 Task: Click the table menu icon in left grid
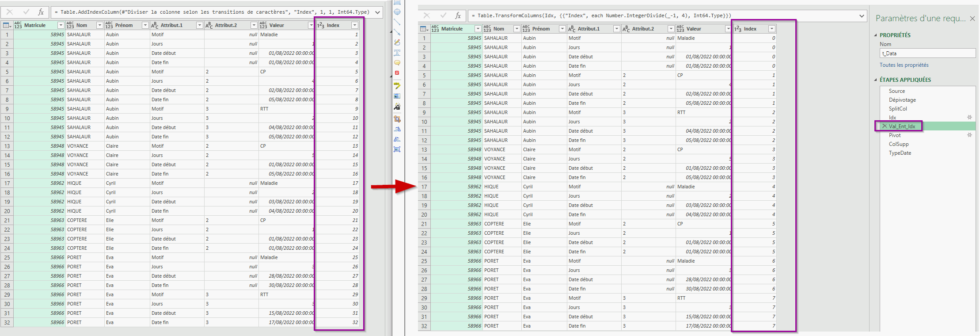pyautogui.click(x=7, y=25)
